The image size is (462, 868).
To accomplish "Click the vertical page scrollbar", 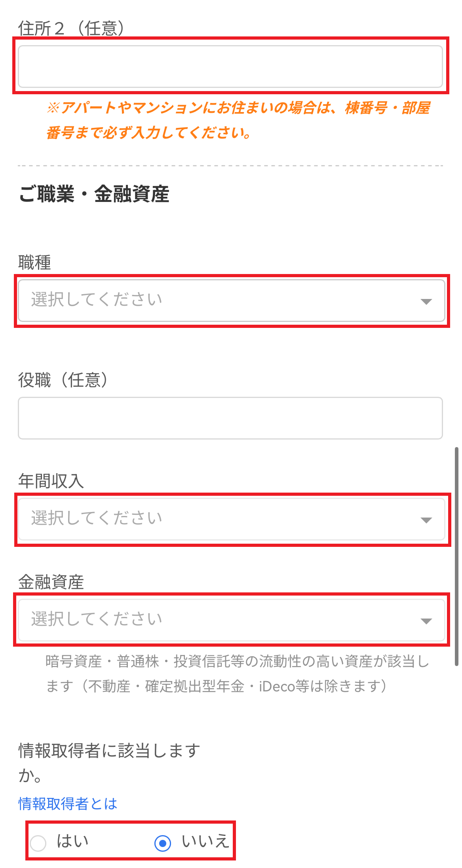I will tap(456, 556).
